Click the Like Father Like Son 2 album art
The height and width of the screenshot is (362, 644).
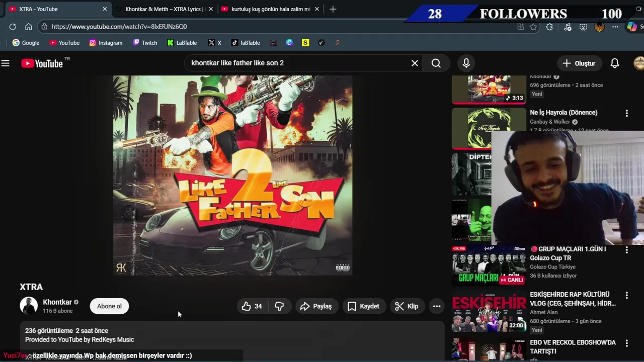click(x=232, y=175)
